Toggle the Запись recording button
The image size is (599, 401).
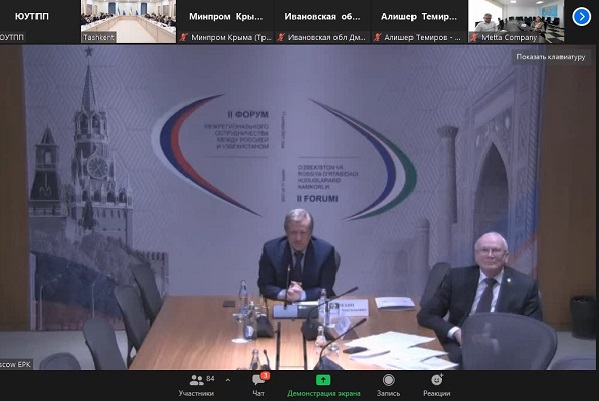pyautogui.click(x=388, y=386)
